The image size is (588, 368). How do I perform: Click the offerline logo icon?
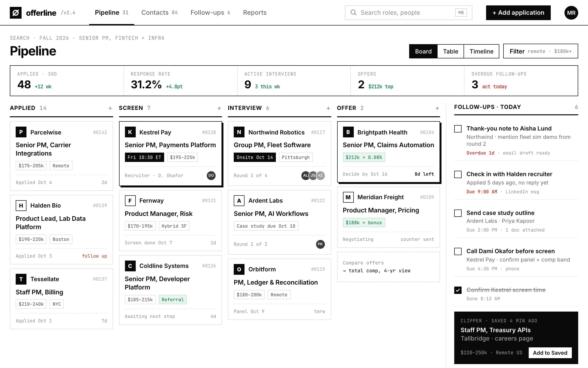pyautogui.click(x=16, y=13)
